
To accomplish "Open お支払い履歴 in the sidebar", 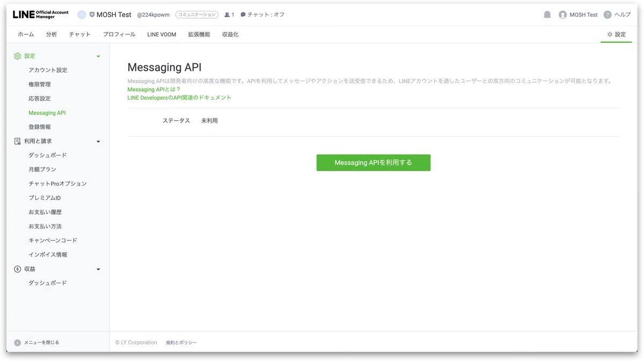I will [45, 212].
